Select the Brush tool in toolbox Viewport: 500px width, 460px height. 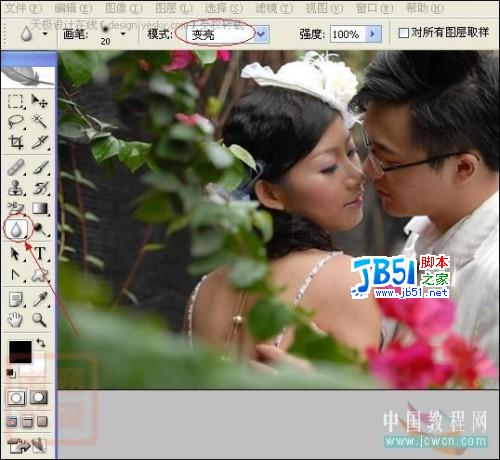[40, 168]
